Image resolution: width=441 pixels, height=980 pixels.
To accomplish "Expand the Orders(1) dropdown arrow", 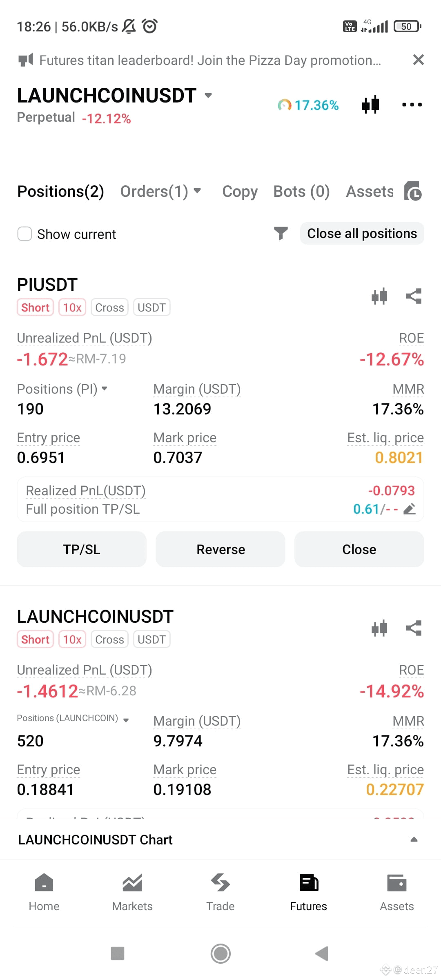I will tap(197, 191).
